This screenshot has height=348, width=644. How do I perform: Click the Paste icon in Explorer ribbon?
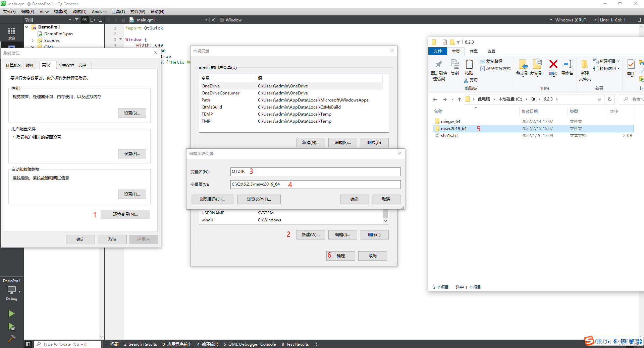[x=469, y=64]
